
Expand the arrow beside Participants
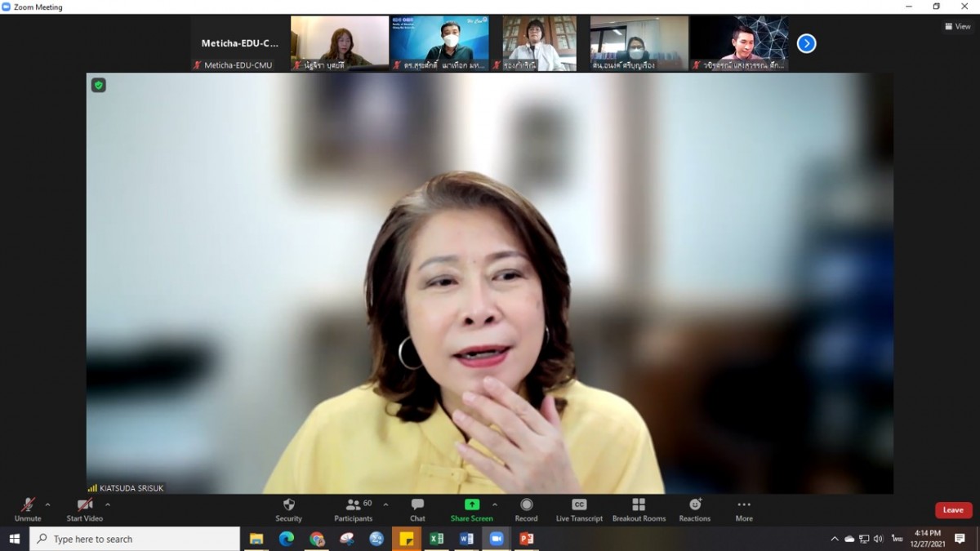point(385,504)
